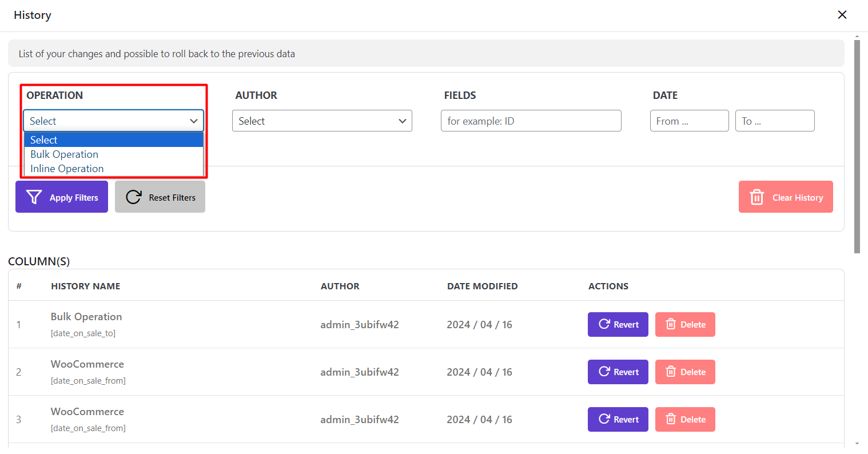Click the Revert icon in row 3

[x=604, y=419]
